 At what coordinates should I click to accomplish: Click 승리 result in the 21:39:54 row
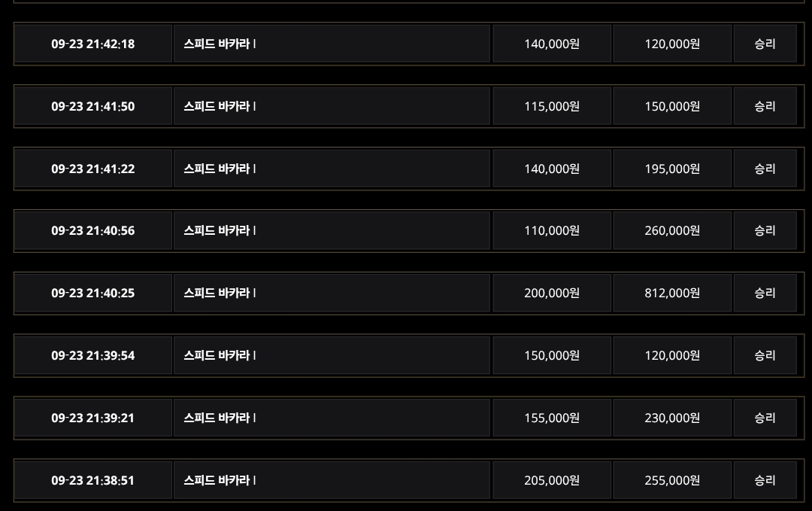[x=765, y=355]
